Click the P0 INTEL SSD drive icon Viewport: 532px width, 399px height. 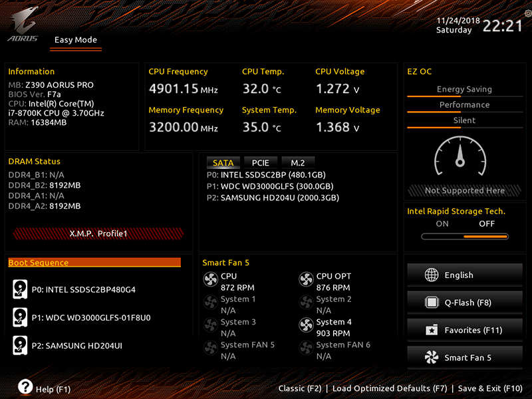pyautogui.click(x=20, y=289)
